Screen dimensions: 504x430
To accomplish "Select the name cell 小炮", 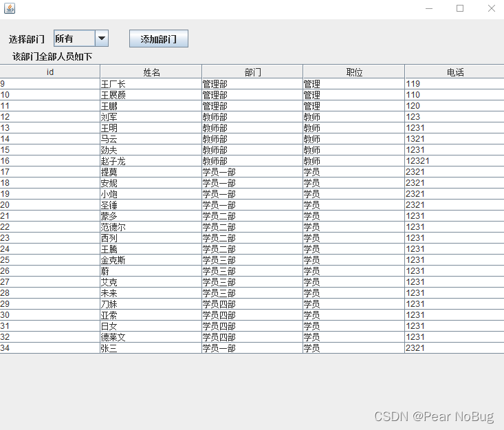I will 151,194.
